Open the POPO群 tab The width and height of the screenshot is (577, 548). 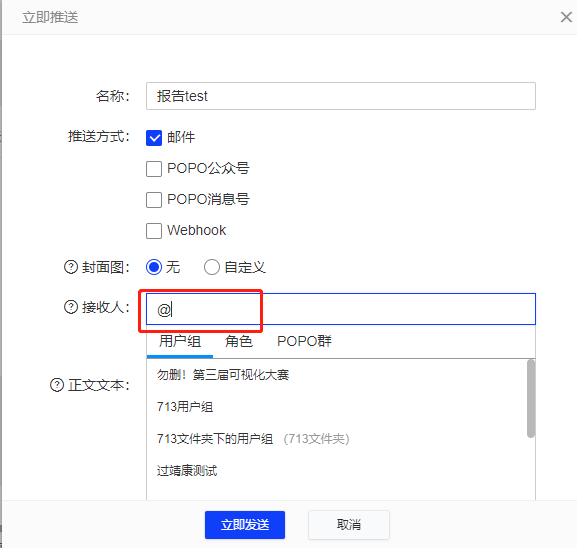point(304,341)
